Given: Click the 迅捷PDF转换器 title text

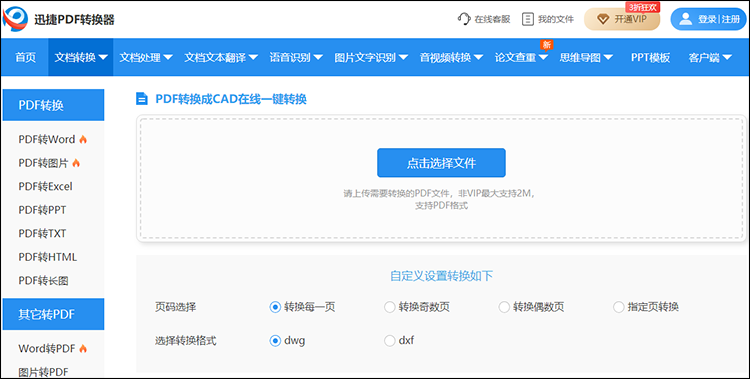Looking at the screenshot, I should 74,19.
